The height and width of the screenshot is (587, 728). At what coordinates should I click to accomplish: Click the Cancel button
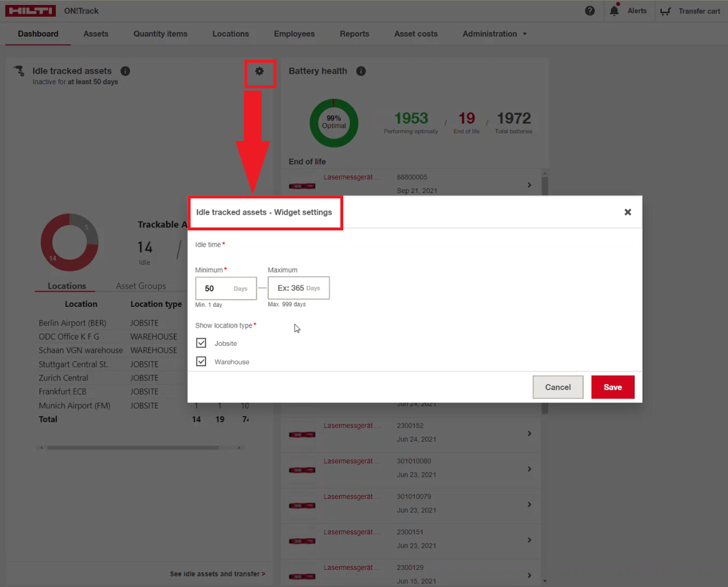point(558,387)
